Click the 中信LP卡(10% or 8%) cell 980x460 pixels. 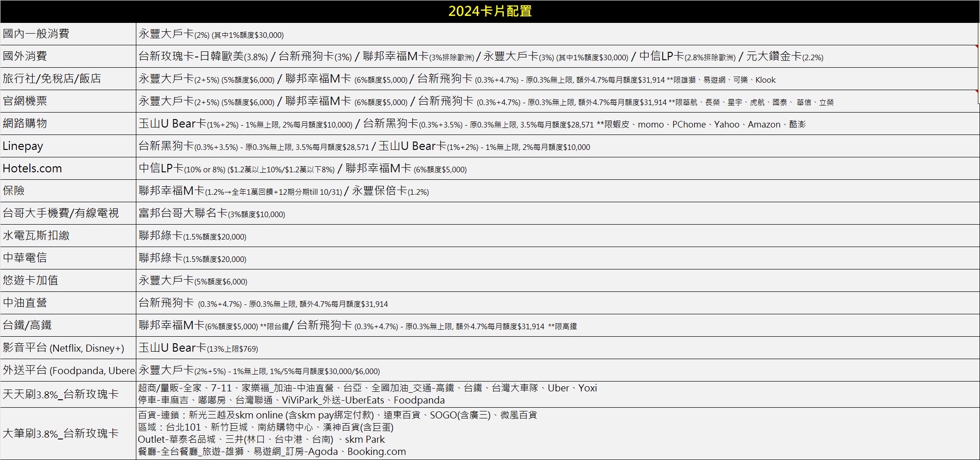(x=557, y=168)
